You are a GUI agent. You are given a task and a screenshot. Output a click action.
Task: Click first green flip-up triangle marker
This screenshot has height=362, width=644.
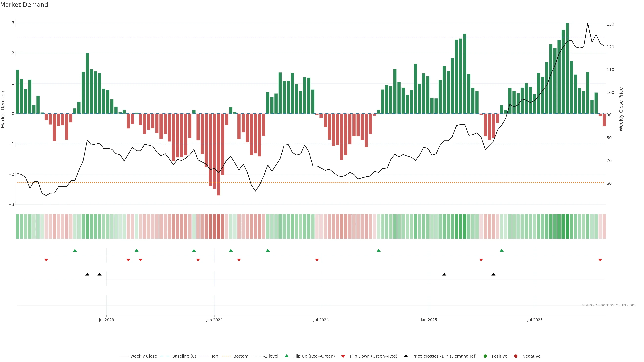tap(75, 250)
